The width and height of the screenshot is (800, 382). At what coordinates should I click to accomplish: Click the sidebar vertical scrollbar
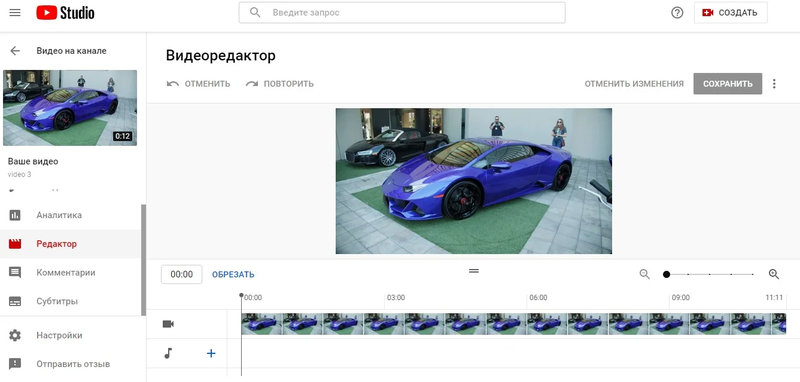point(143,260)
